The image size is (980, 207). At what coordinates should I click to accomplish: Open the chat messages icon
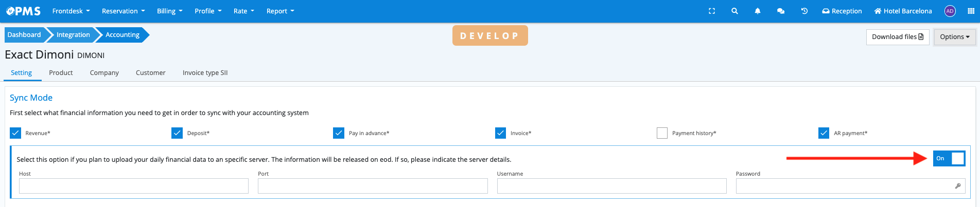pyautogui.click(x=781, y=11)
